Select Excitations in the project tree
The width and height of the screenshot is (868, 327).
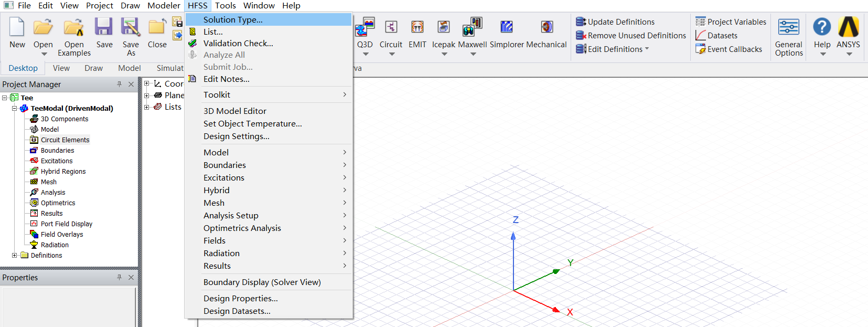click(57, 161)
